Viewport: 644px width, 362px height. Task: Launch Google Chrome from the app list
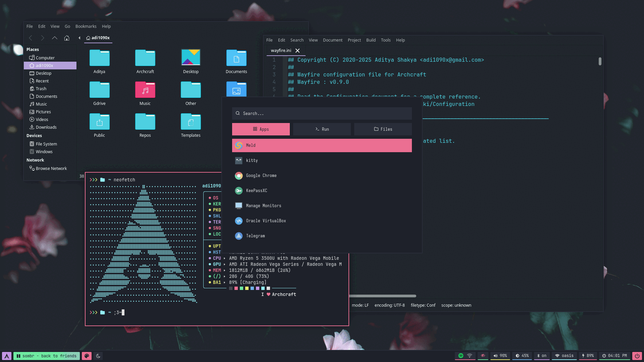pos(261,176)
